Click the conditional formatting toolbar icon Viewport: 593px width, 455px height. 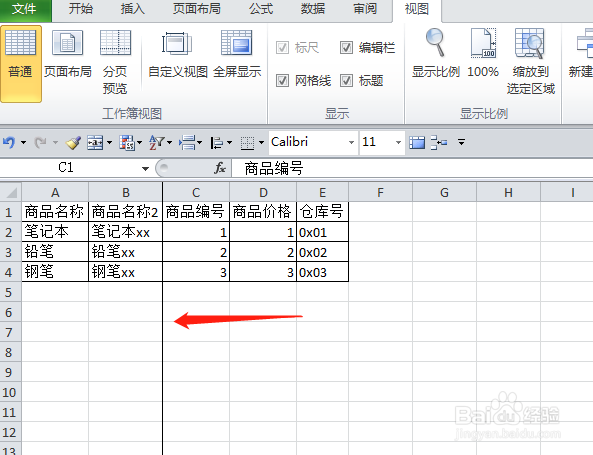tap(127, 143)
